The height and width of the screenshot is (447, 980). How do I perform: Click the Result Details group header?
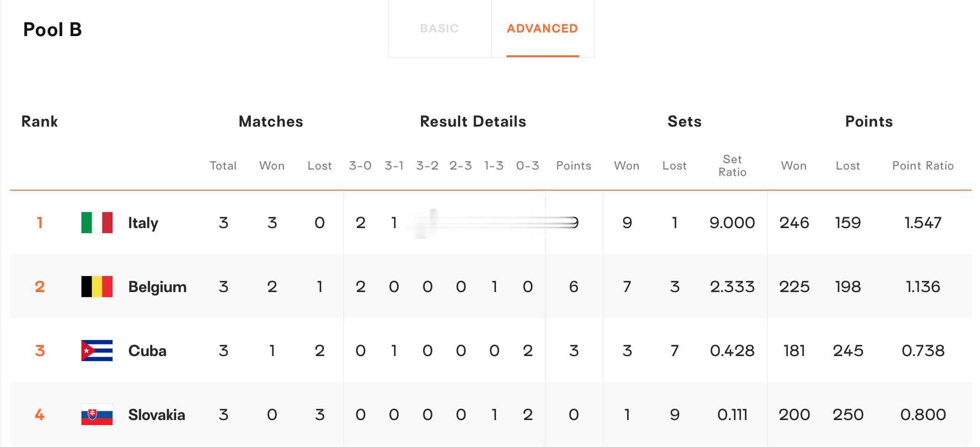point(473,122)
